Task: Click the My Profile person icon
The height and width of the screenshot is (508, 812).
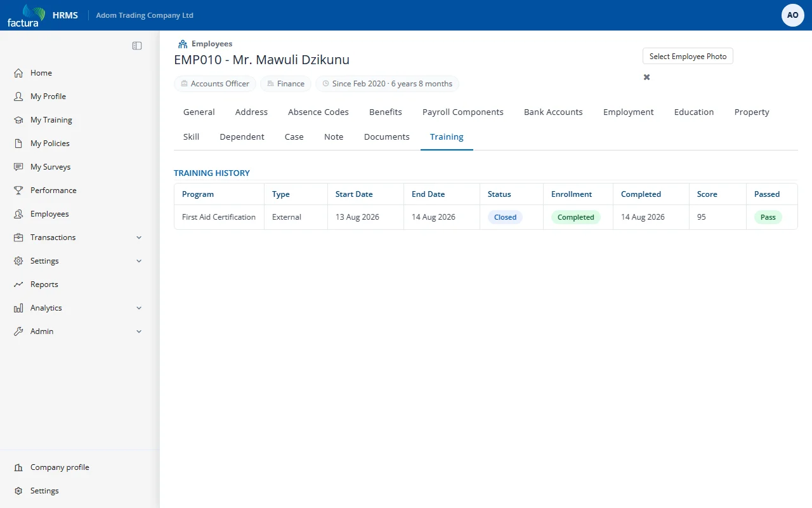Action: pyautogui.click(x=18, y=97)
